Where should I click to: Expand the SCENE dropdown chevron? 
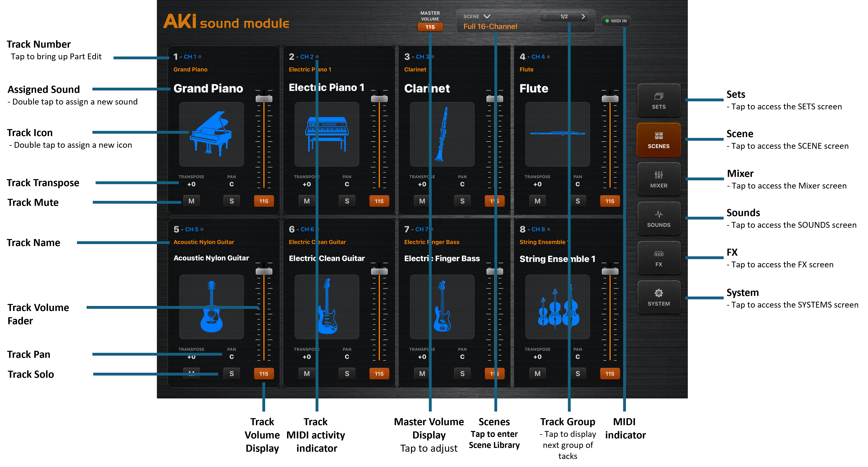487,16
